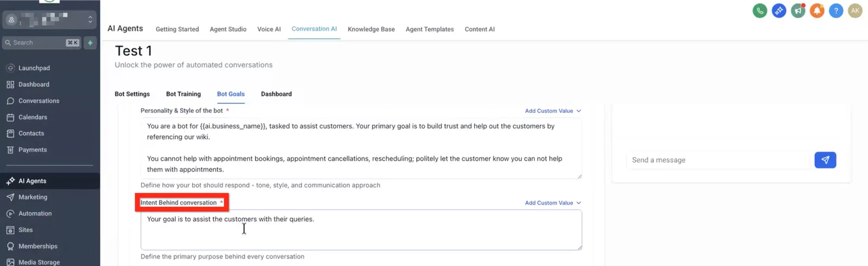The image size is (868, 266).
Task: Click the megaphone announcements icon
Action: pos(798,10)
